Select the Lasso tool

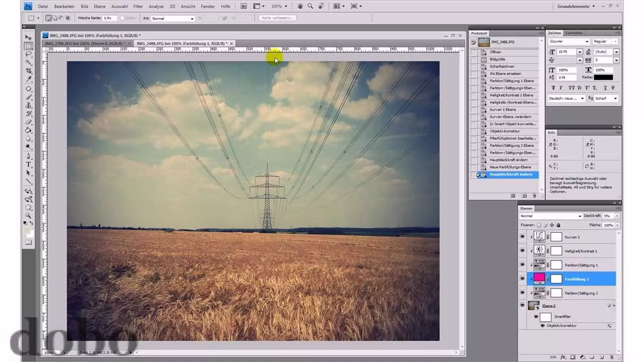(x=29, y=53)
